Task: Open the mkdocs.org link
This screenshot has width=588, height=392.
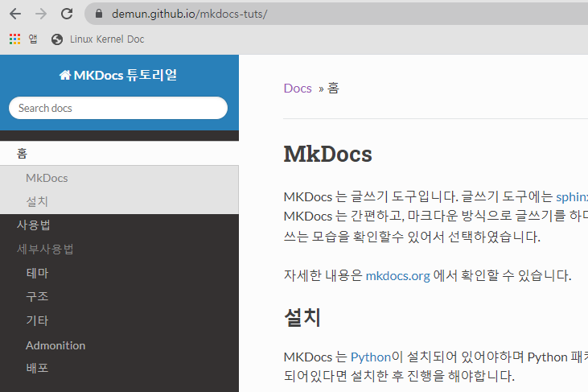Action: tap(397, 276)
